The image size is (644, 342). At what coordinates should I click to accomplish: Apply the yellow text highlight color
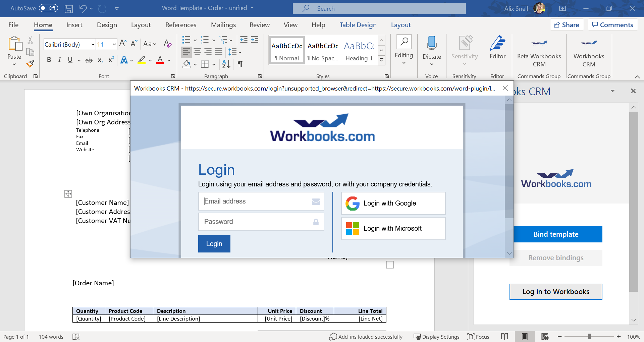click(x=142, y=60)
